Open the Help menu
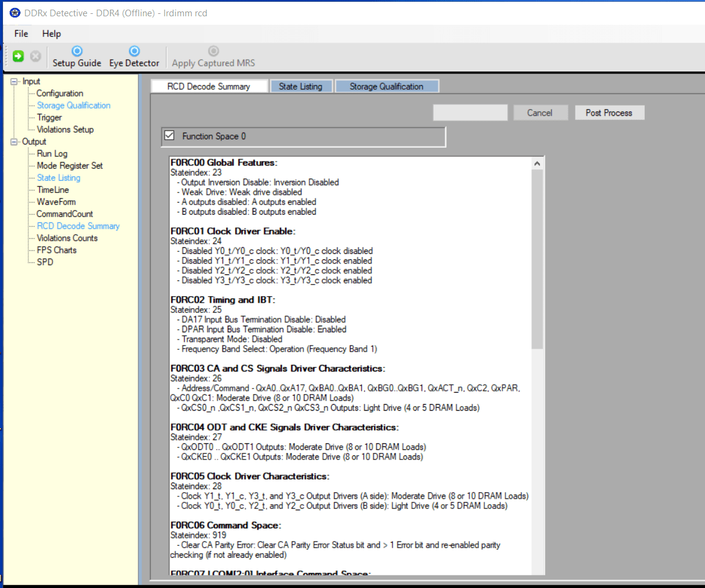This screenshot has width=705, height=588. [x=51, y=34]
